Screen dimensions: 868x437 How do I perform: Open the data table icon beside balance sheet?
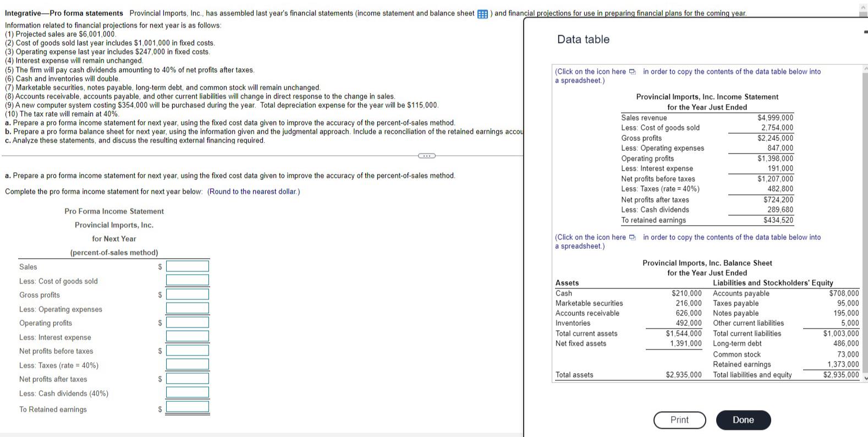pos(482,14)
